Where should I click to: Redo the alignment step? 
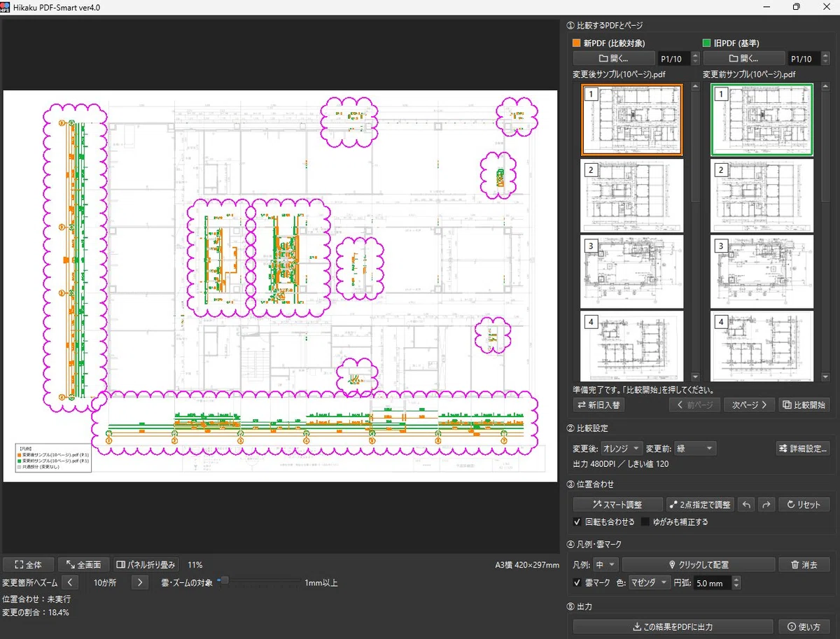point(766,505)
